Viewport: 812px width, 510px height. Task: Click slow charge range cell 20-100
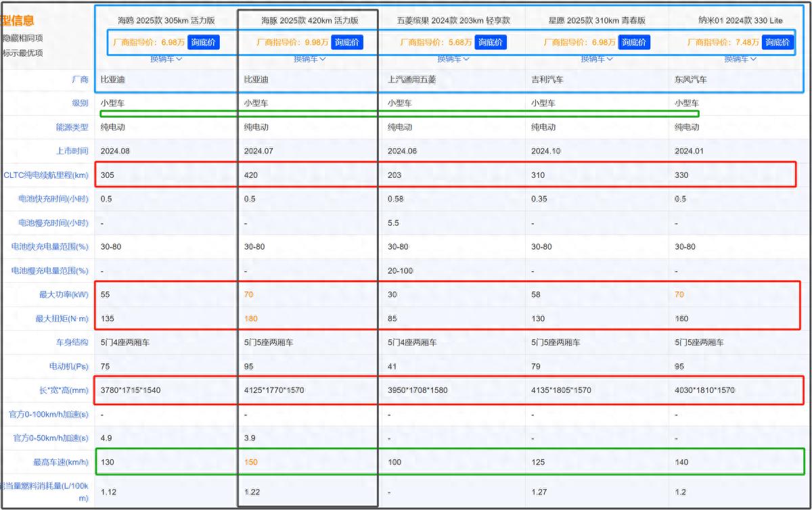point(400,271)
